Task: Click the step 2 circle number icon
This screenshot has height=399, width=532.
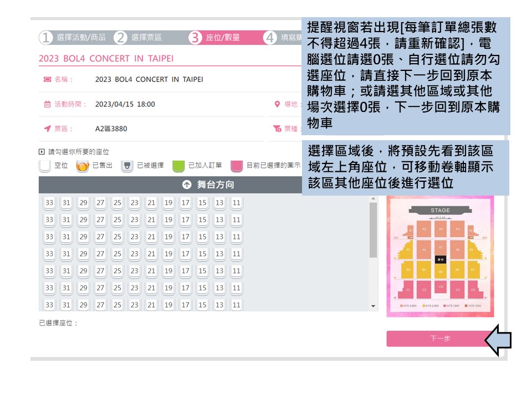Action: coord(120,38)
